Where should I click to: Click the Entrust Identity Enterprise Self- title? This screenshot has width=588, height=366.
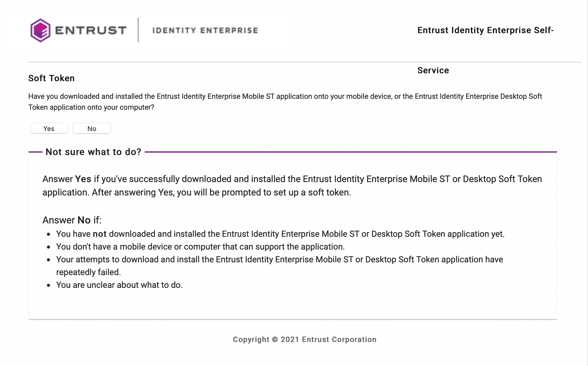(485, 30)
